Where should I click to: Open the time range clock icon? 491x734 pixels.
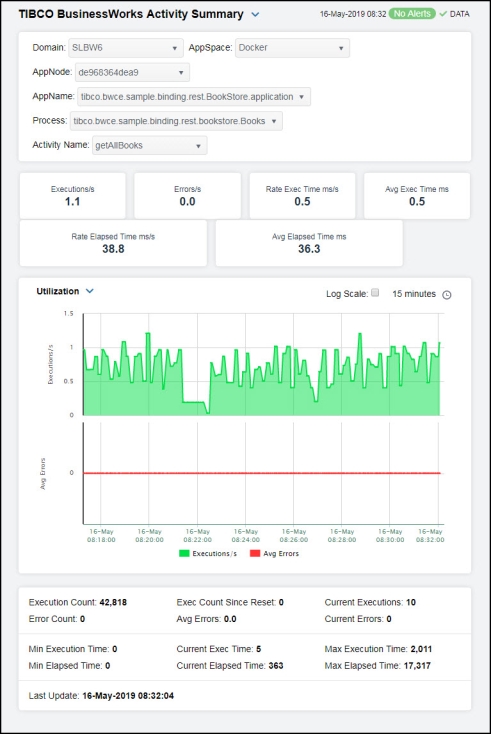click(x=447, y=294)
